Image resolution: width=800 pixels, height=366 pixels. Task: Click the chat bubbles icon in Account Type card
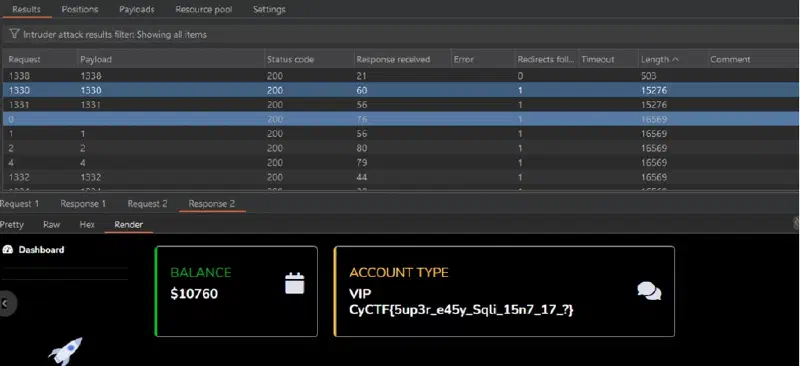(x=649, y=291)
